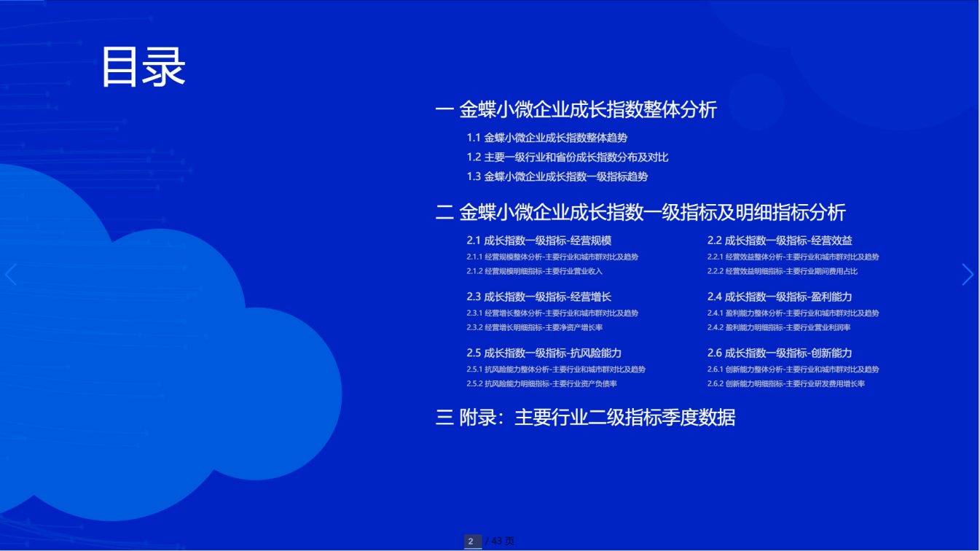Select 2.4 成长指数一级指标-盈利能力

tap(780, 297)
